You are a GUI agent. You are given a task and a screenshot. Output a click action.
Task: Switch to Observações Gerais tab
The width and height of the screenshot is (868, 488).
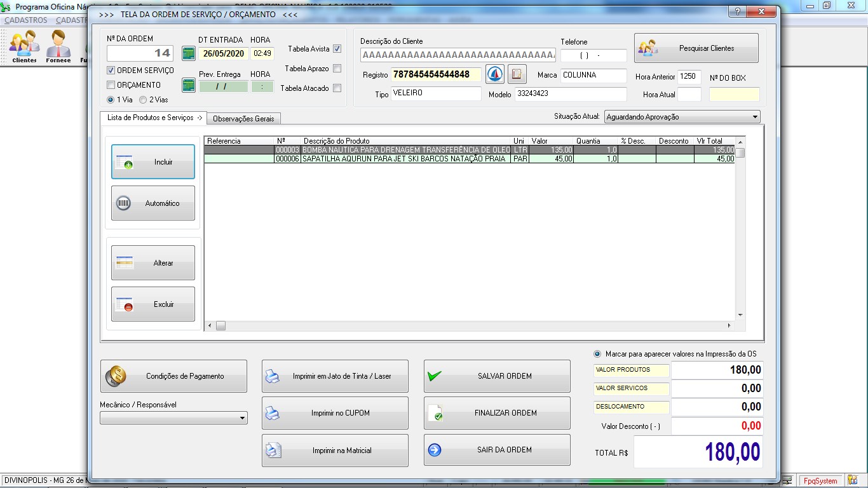click(x=243, y=119)
